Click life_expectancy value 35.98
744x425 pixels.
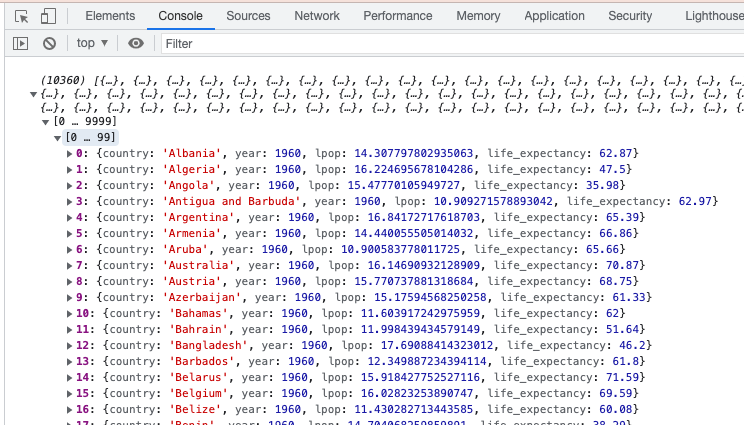pos(602,185)
